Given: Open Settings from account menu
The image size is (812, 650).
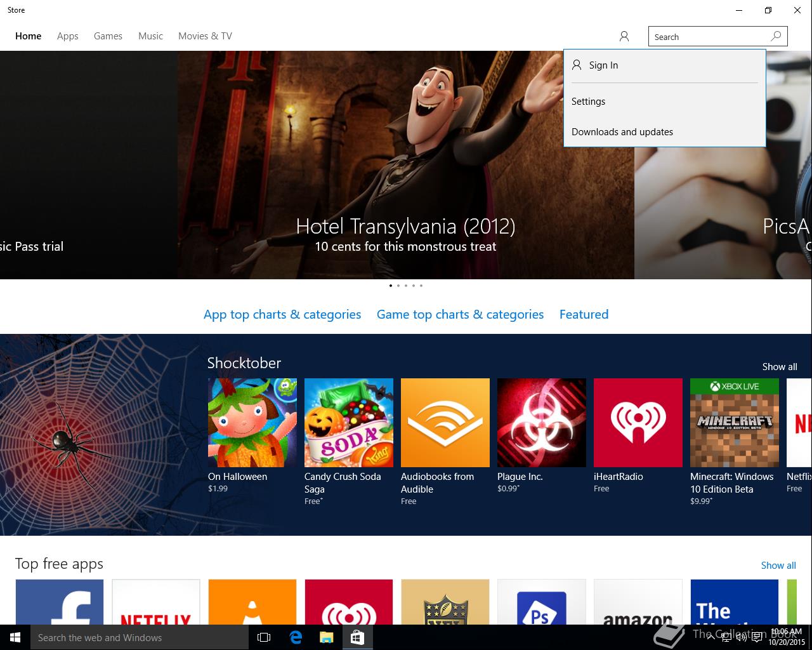Looking at the screenshot, I should (665, 102).
